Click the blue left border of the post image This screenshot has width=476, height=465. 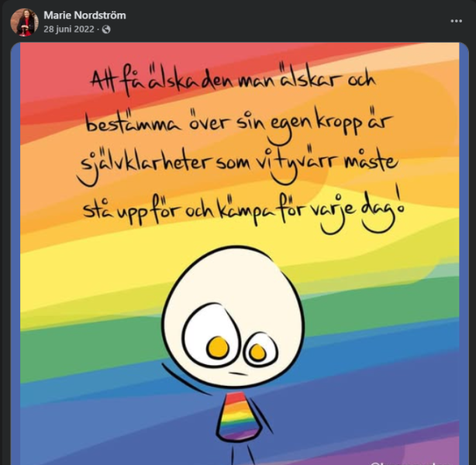(x=16, y=253)
